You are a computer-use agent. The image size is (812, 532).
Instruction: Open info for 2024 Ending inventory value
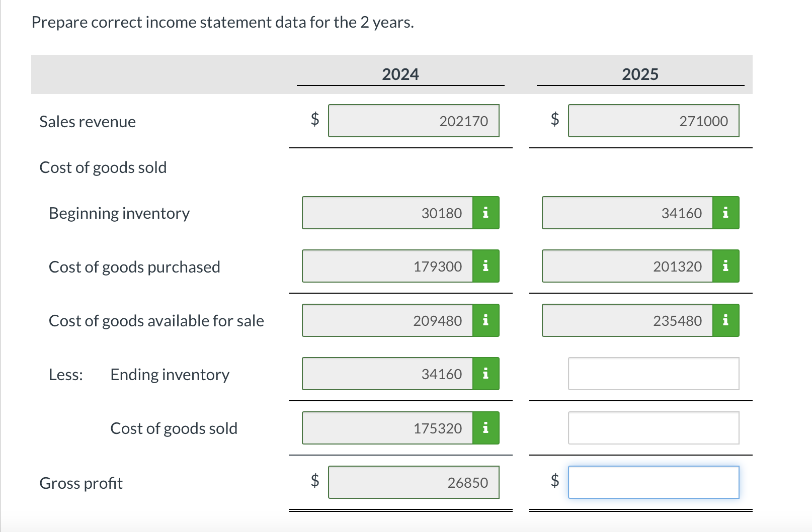coord(485,374)
